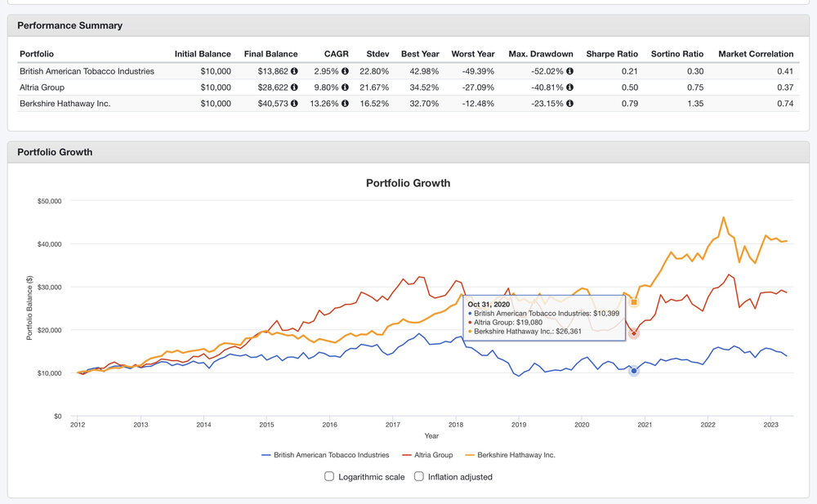Click the Sharpe Ratio column header
Screen dimensions: 817x504
pos(612,54)
